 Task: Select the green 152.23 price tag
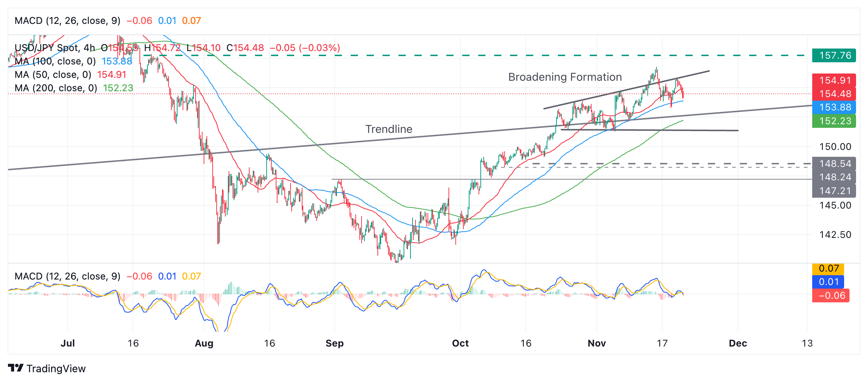[834, 121]
